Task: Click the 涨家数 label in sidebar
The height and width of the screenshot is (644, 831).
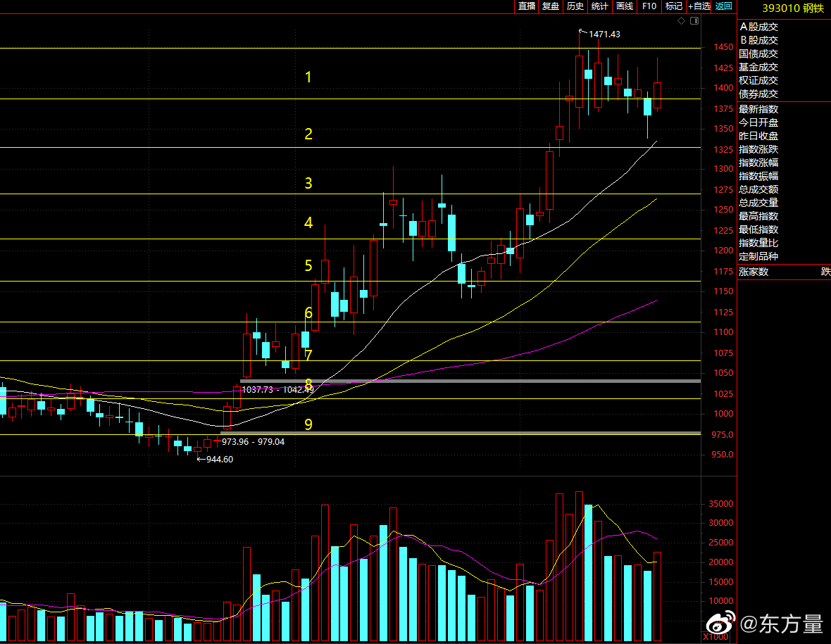Action: [x=754, y=272]
